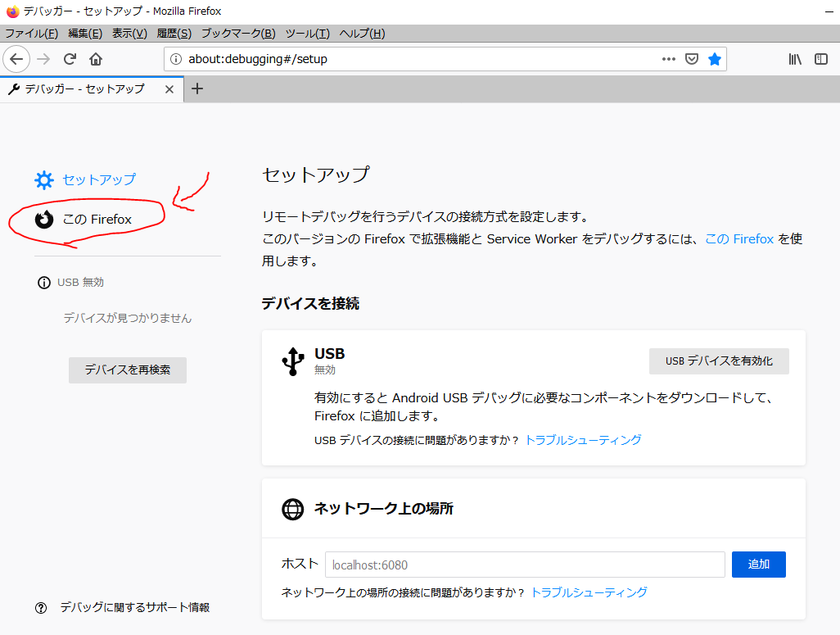Image resolution: width=840 pixels, height=635 pixels.
Task: Focus the ホスト input field
Action: point(525,565)
